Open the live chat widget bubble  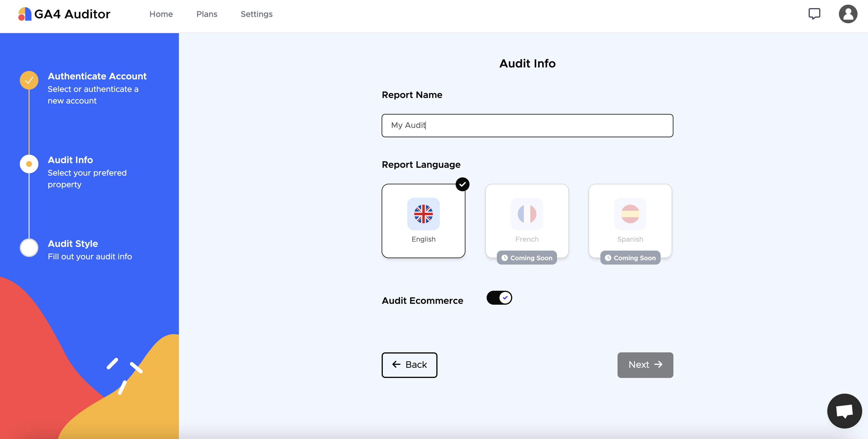(x=844, y=411)
